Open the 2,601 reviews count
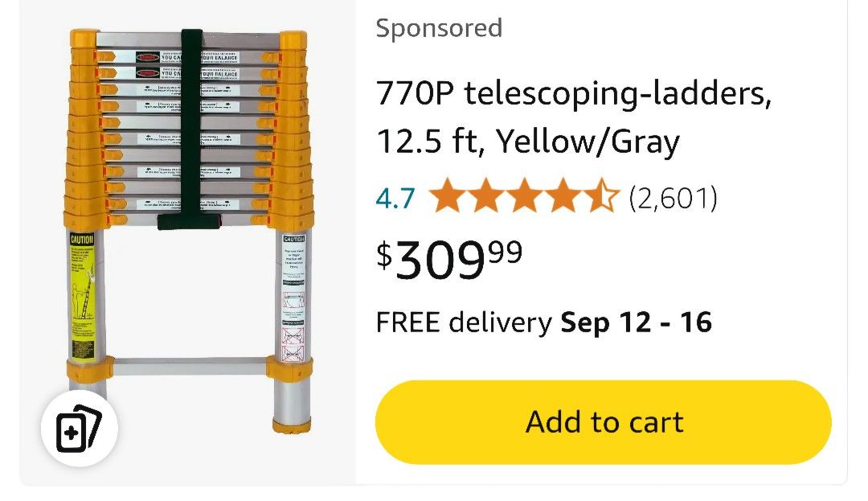 [673, 198]
